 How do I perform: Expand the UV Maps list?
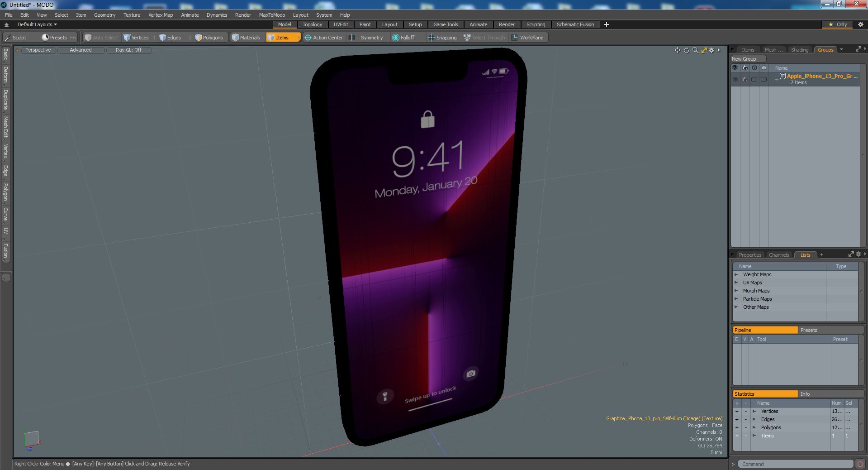[736, 283]
